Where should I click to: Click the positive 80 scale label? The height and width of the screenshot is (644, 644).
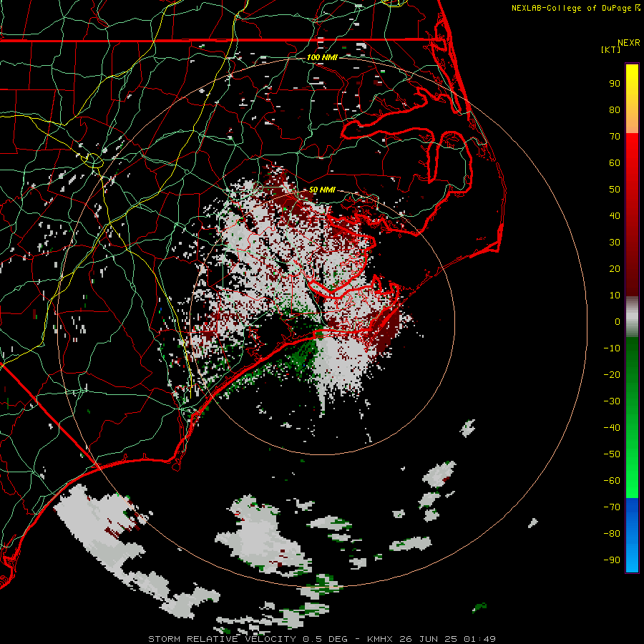tap(615, 110)
